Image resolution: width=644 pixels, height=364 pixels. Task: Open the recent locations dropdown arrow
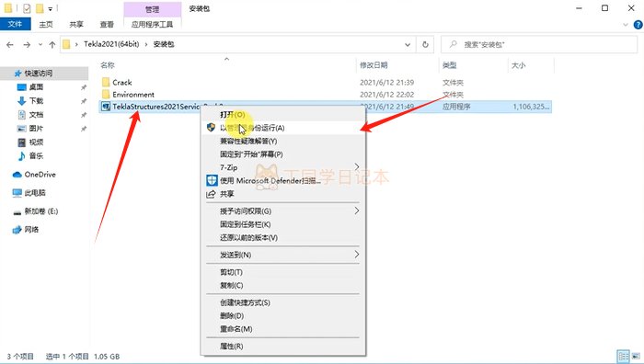coord(40,45)
